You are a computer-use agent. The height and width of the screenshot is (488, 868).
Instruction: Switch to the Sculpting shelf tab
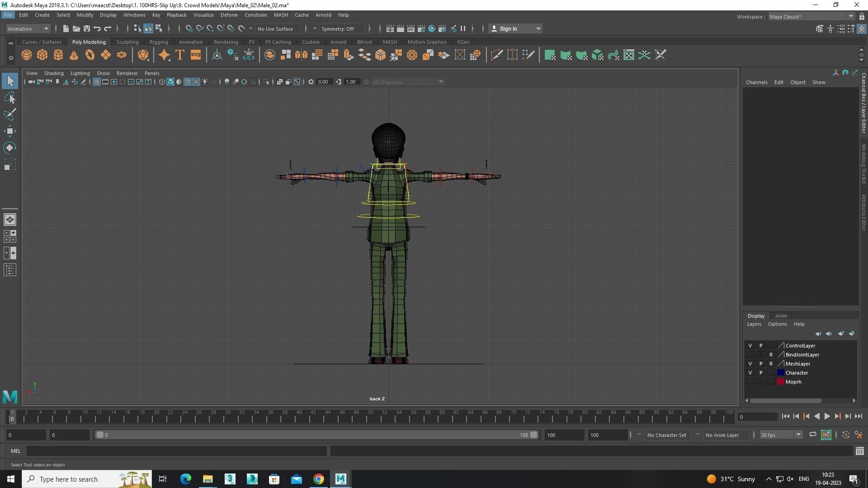127,42
